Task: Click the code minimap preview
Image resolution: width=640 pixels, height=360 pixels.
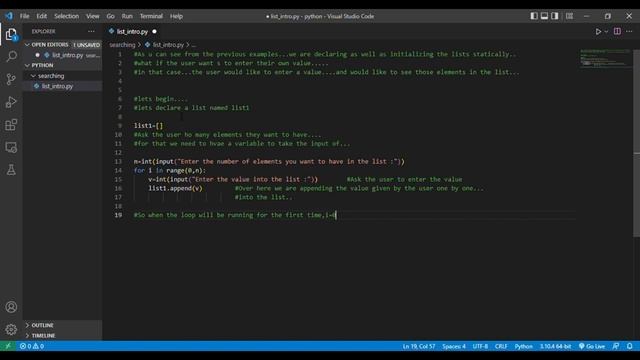Action: (x=605, y=58)
